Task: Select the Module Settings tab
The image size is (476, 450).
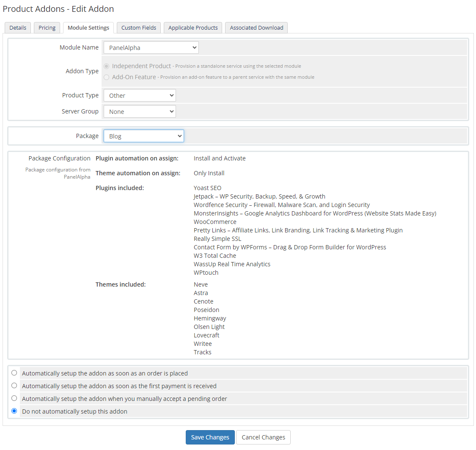Action: coord(88,28)
